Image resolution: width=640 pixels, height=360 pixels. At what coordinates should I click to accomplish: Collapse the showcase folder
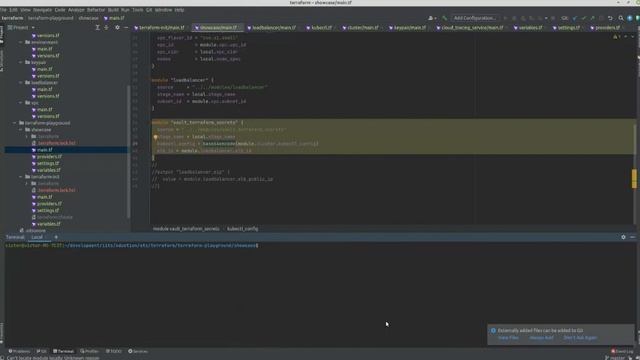click(21, 130)
